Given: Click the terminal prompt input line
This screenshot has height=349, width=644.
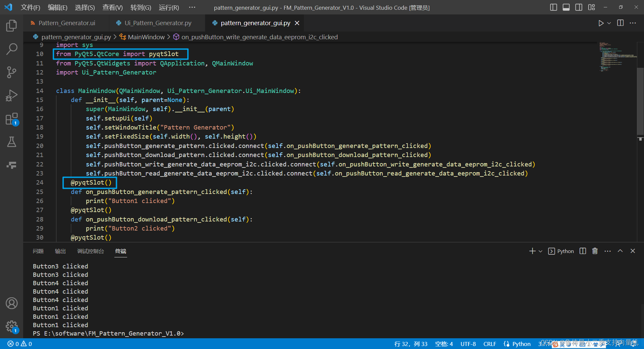Looking at the screenshot, I should point(108,334).
